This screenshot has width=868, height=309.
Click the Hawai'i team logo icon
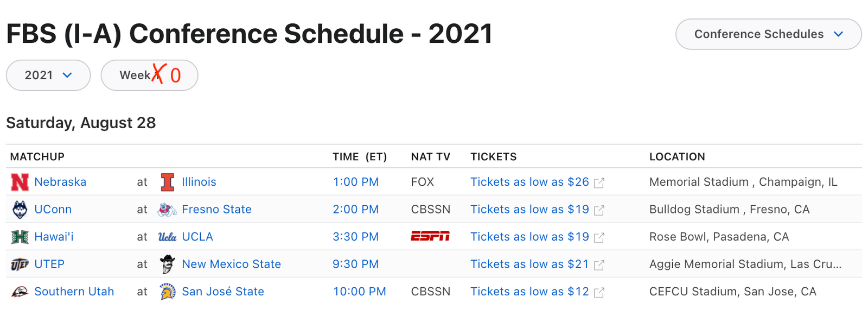click(20, 237)
